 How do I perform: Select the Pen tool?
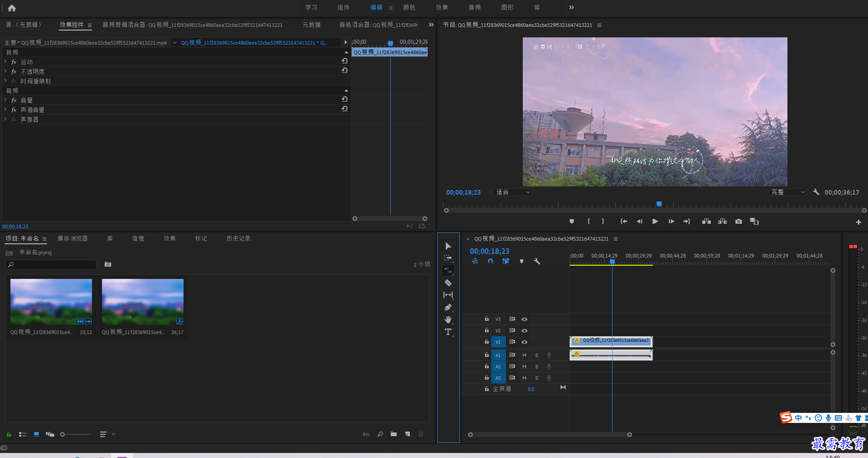coord(448,307)
